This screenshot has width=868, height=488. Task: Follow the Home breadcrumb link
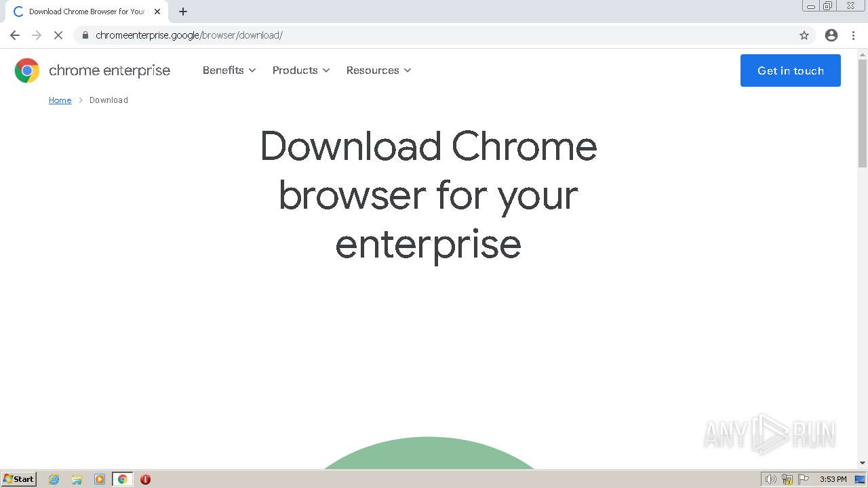60,100
